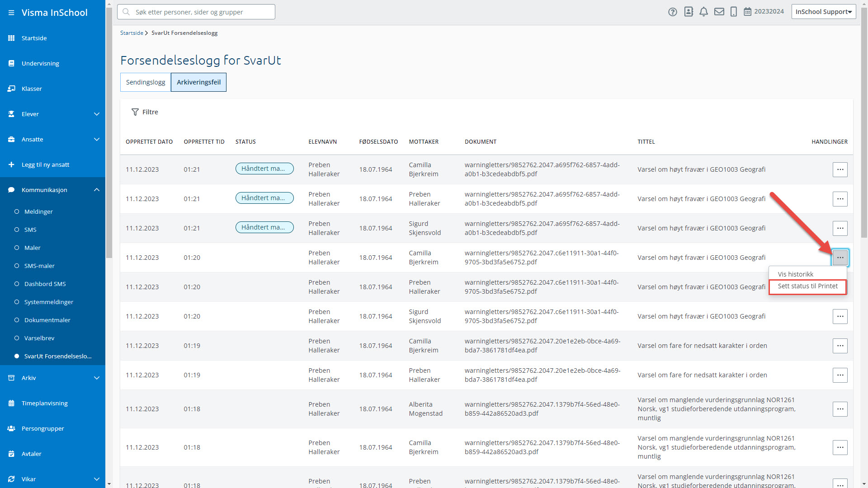Open Dokumentmaler in the sidebar

click(x=47, y=320)
